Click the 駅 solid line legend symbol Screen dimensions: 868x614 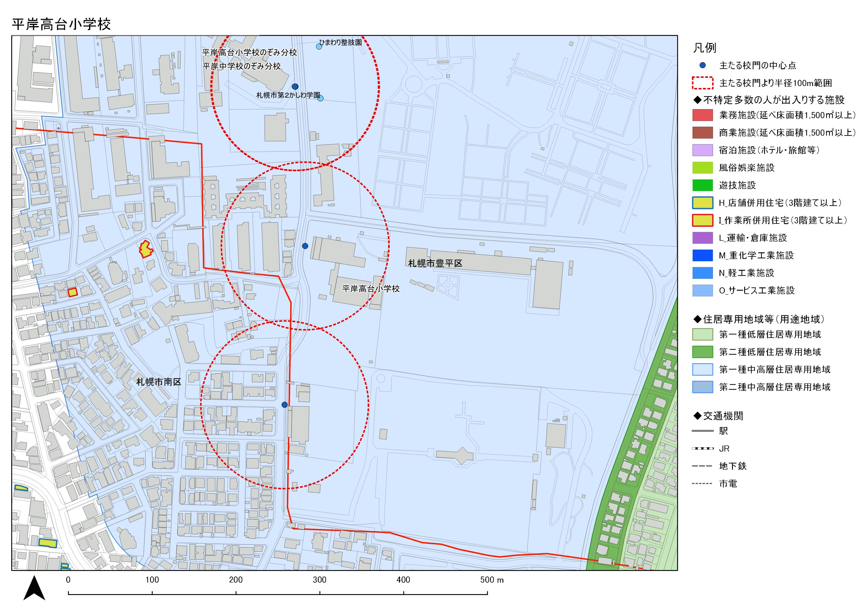(702, 431)
